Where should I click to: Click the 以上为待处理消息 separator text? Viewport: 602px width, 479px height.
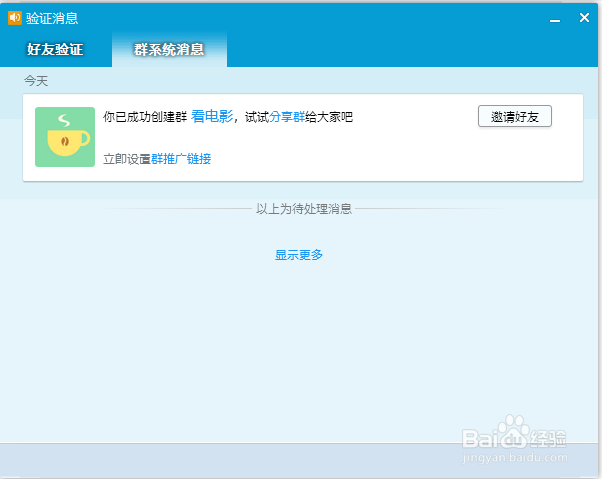[x=304, y=209]
